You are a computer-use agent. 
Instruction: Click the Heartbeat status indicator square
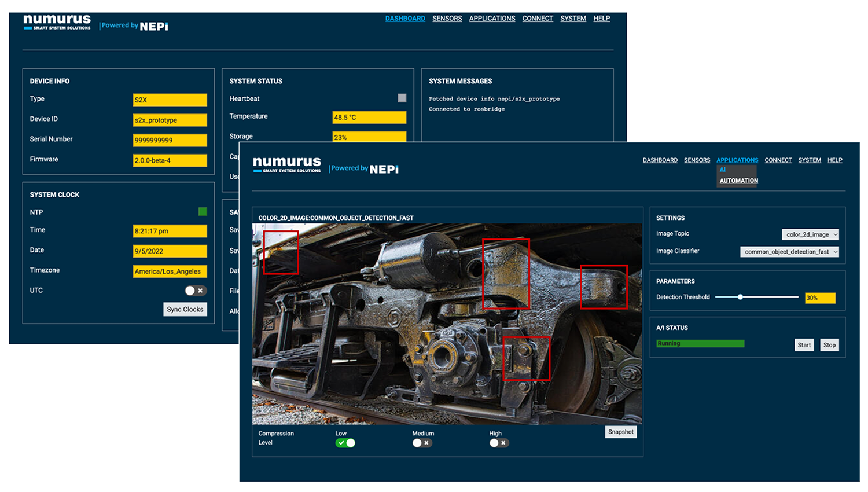(x=402, y=98)
